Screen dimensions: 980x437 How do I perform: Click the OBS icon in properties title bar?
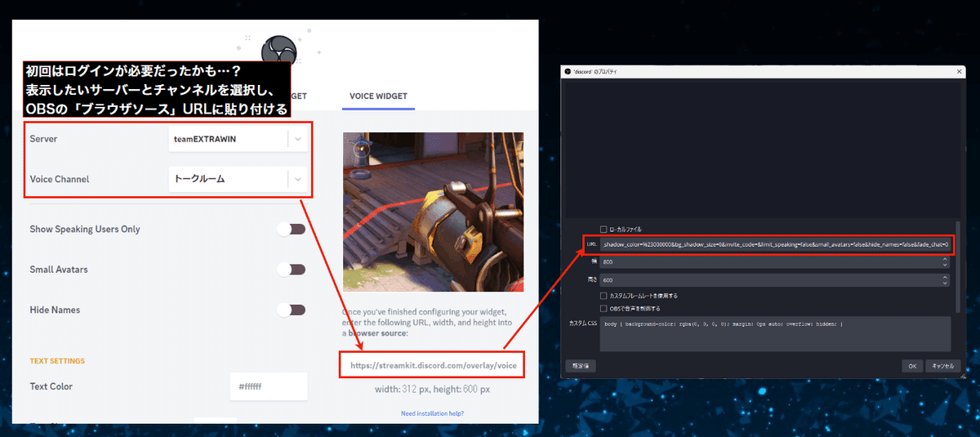pyautogui.click(x=568, y=72)
